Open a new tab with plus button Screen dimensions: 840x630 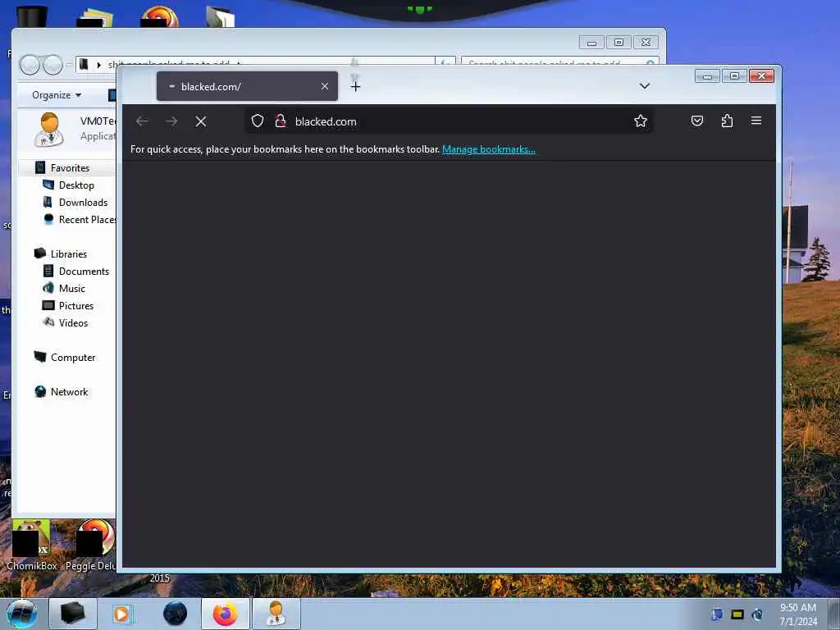[356, 86]
